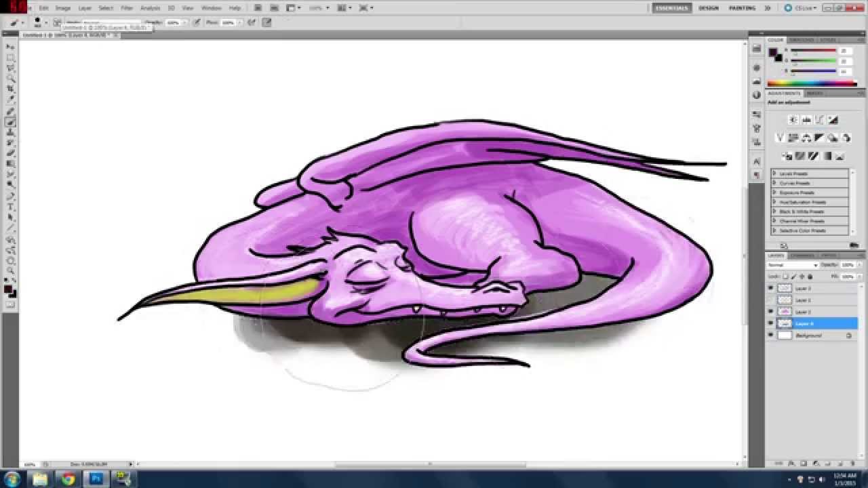The height and width of the screenshot is (488, 868).
Task: Select the Pen tool
Action: pos(10,197)
